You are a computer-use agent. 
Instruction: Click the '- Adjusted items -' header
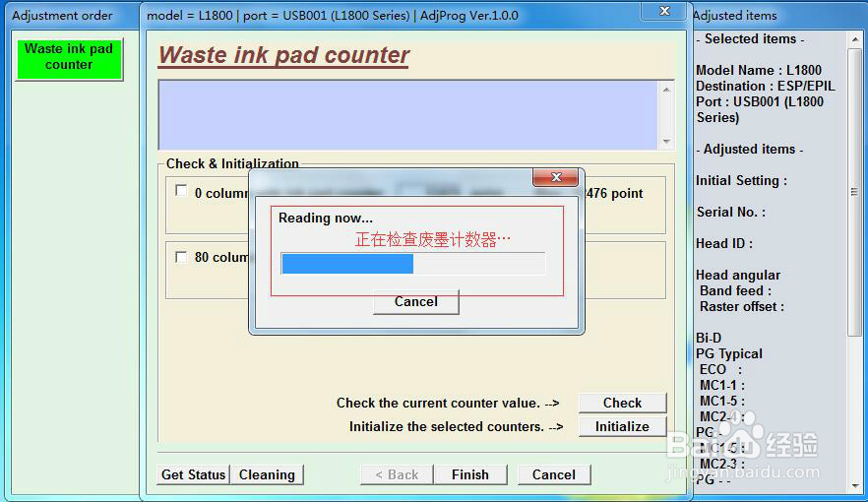click(750, 150)
